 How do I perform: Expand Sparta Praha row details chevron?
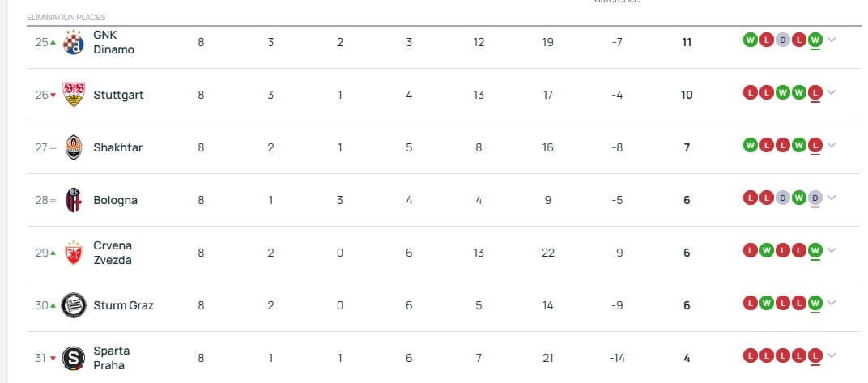(831, 355)
